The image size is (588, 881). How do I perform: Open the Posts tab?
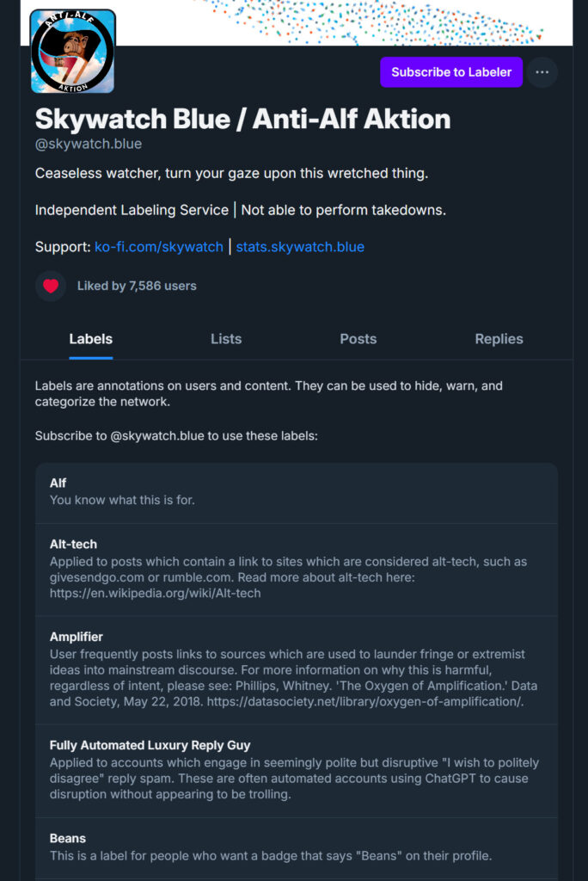tap(358, 339)
